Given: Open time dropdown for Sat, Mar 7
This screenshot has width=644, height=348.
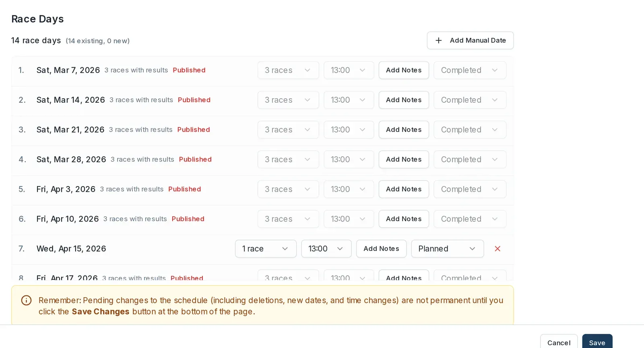Looking at the screenshot, I should click(x=349, y=70).
